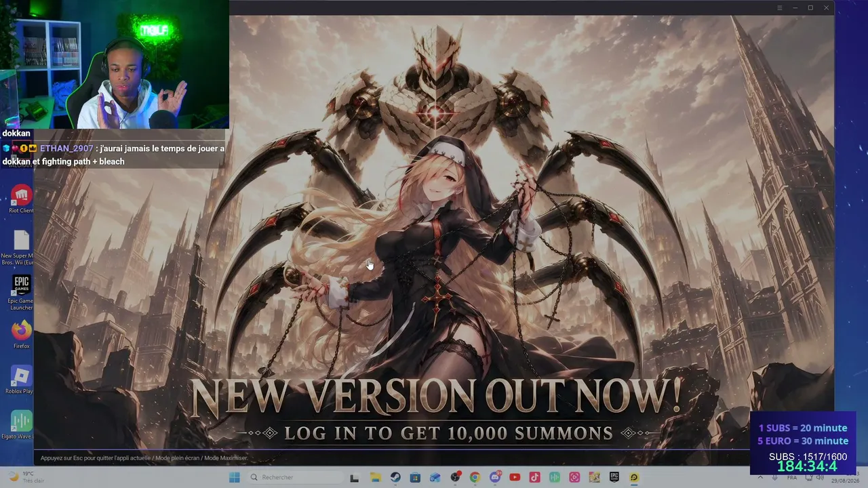
Task: Open Outlook from the taskbar
Action: [435, 478]
